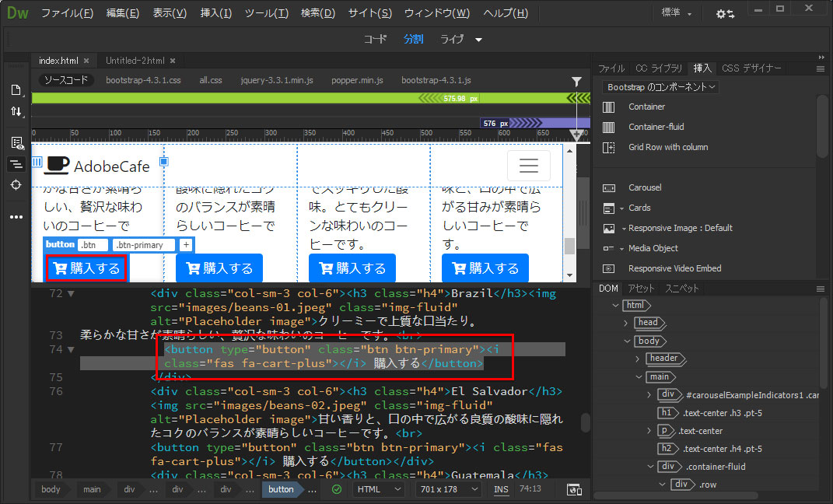Toggle the collapse code lines icon in left toolbar

[16, 163]
